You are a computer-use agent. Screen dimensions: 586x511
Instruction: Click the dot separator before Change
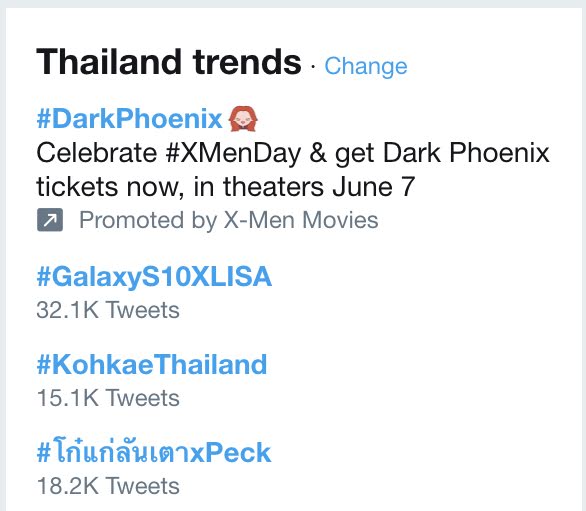313,67
